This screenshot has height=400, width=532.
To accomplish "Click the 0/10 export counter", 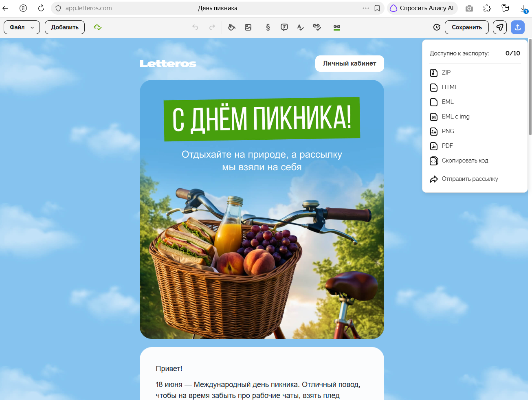I will (513, 53).
